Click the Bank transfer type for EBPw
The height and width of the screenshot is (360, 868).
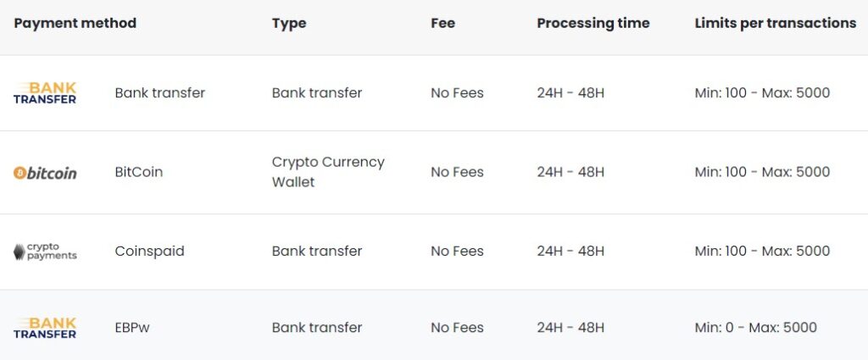tap(316, 328)
